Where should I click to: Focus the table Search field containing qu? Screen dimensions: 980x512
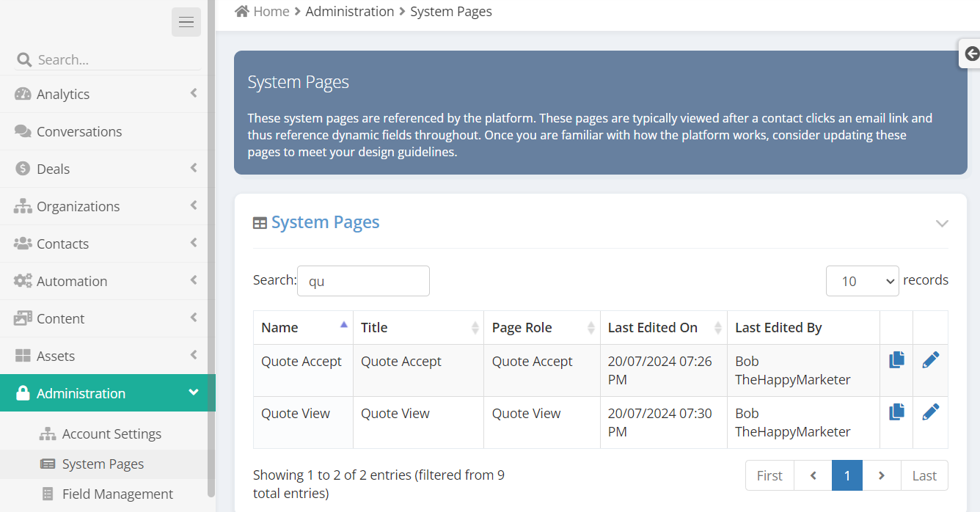pyautogui.click(x=363, y=281)
